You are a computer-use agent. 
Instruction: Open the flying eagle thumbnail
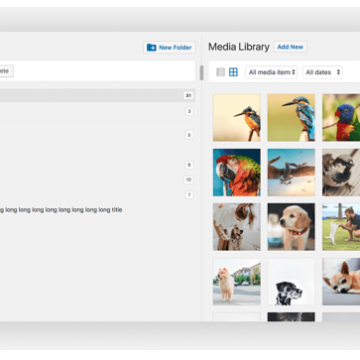(x=291, y=172)
